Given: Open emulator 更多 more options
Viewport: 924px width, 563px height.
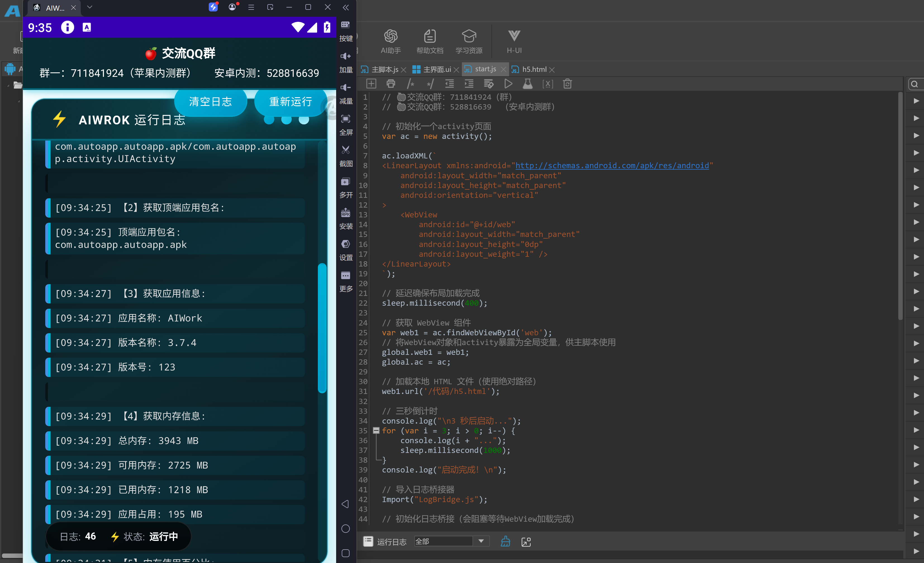Looking at the screenshot, I should coord(346,282).
